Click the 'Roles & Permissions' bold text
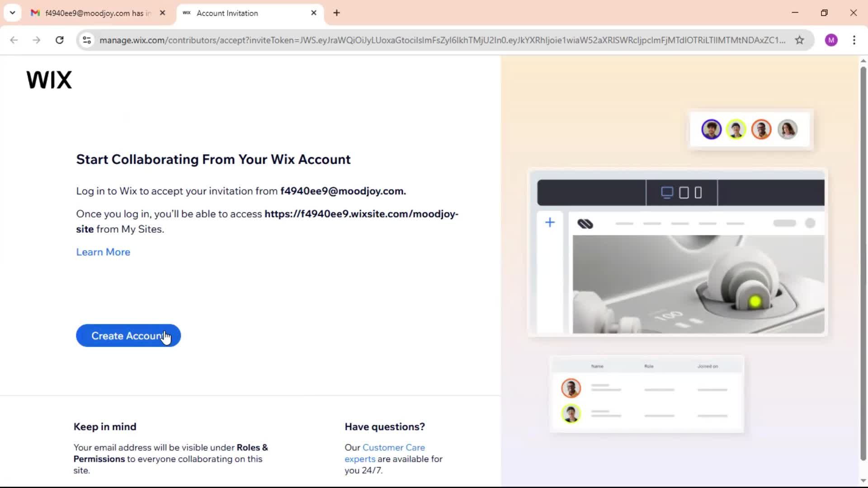 pos(171,453)
